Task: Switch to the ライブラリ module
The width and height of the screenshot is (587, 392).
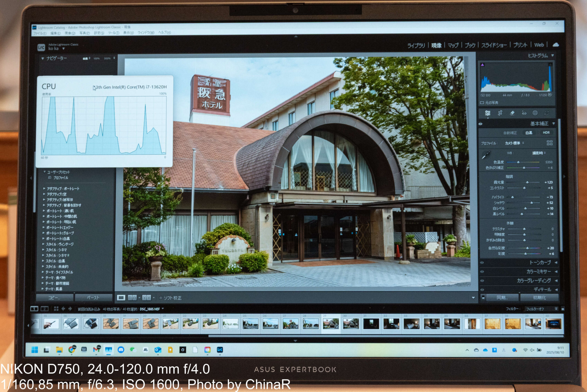Action: point(416,45)
